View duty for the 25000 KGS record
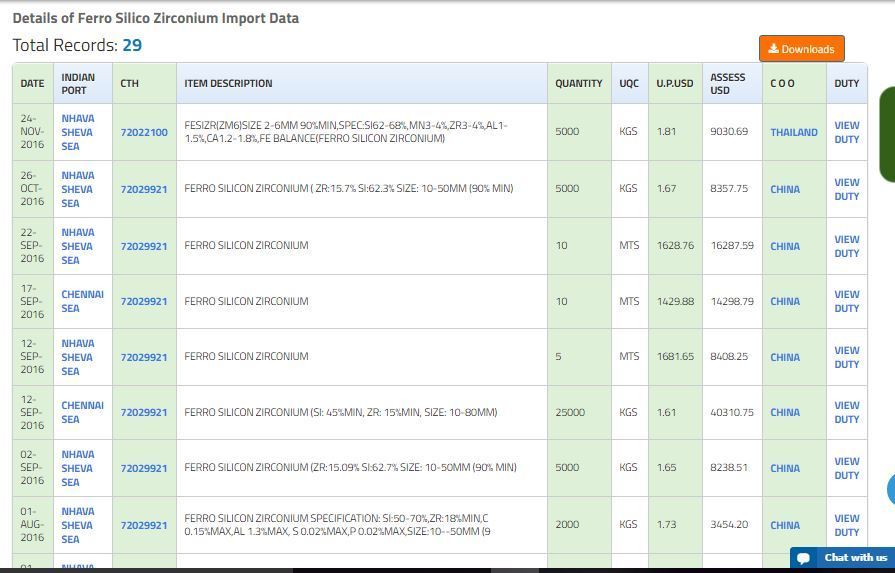This screenshot has width=895, height=573. [x=846, y=412]
